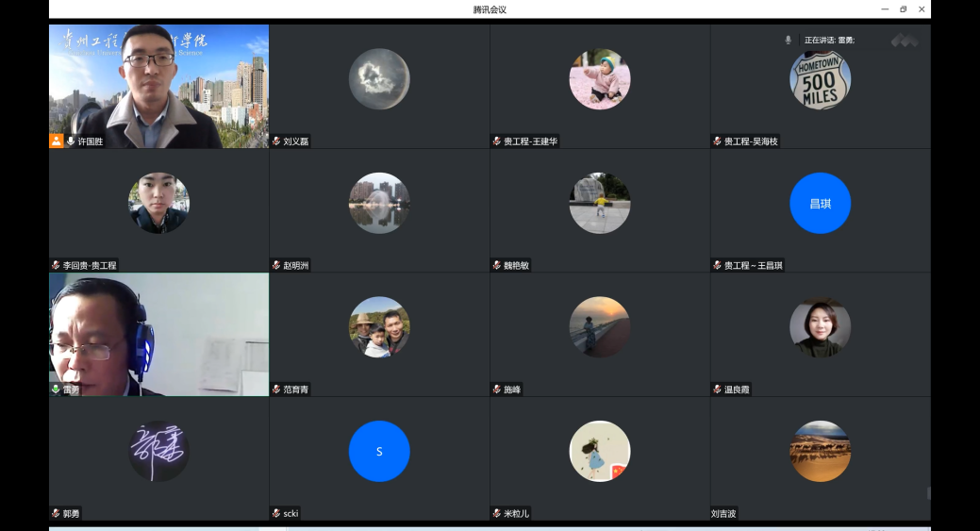Select the 雷勇 video tile with headset
This screenshot has height=531, width=980.
tap(158, 334)
